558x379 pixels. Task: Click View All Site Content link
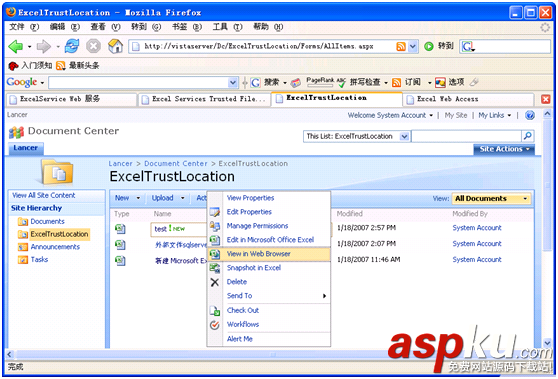43,195
